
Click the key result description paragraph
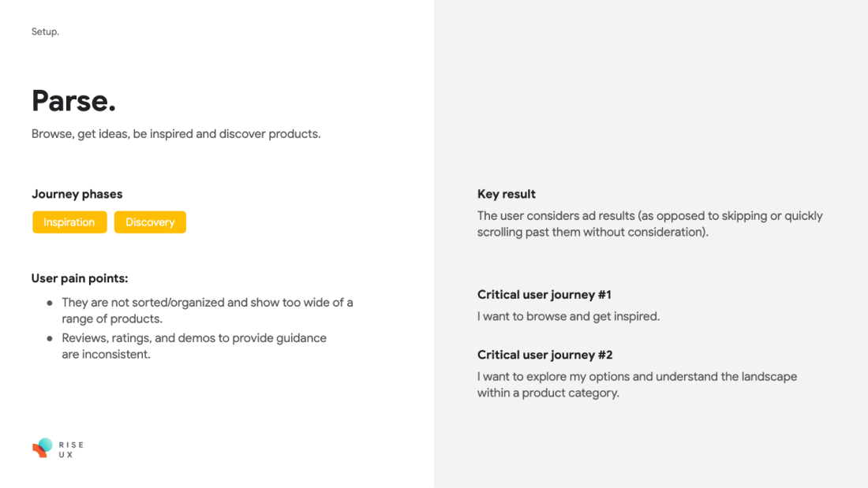(x=650, y=224)
